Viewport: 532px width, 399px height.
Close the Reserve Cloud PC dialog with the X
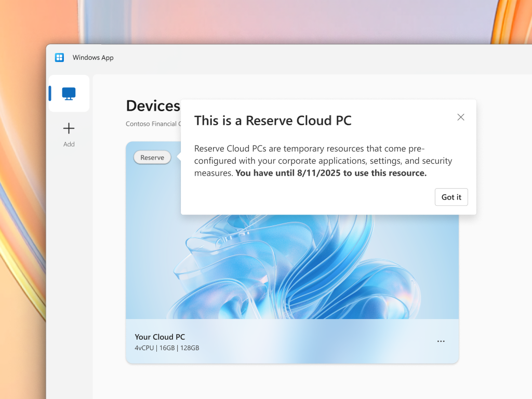(x=460, y=117)
